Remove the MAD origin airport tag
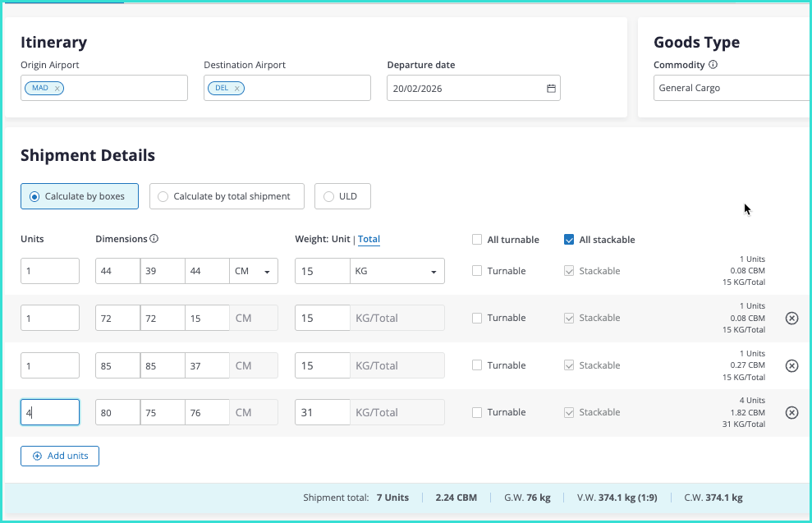Screen dimensions: 812x523 [57, 89]
